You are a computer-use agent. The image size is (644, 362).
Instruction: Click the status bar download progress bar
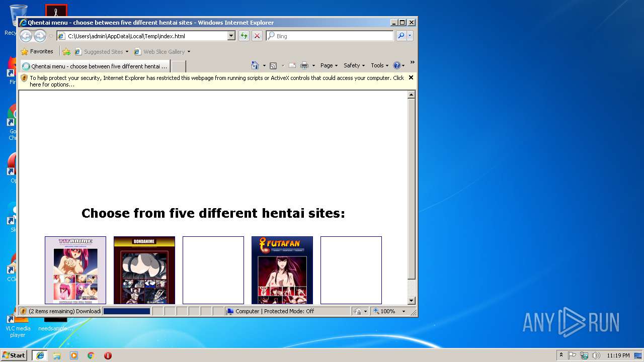(127, 311)
